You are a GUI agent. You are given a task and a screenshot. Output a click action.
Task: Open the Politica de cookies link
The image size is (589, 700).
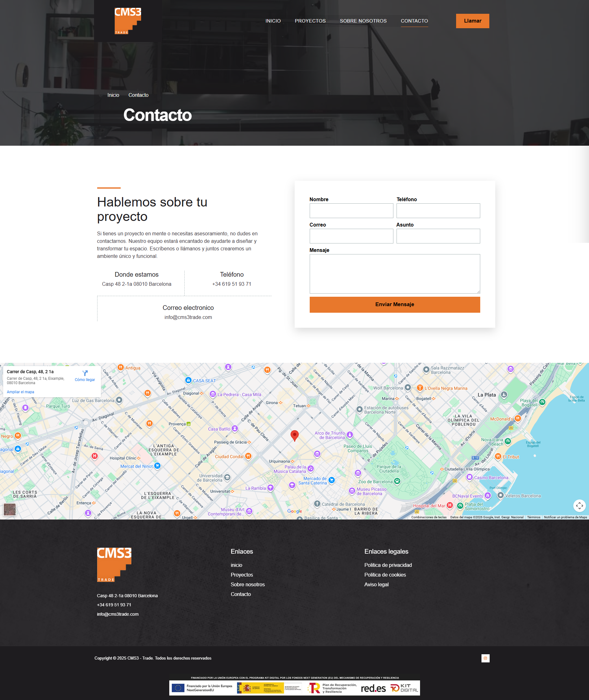click(385, 574)
